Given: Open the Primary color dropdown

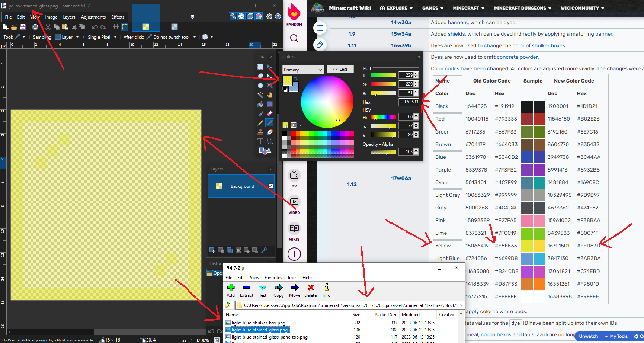Looking at the screenshot, I should (303, 70).
